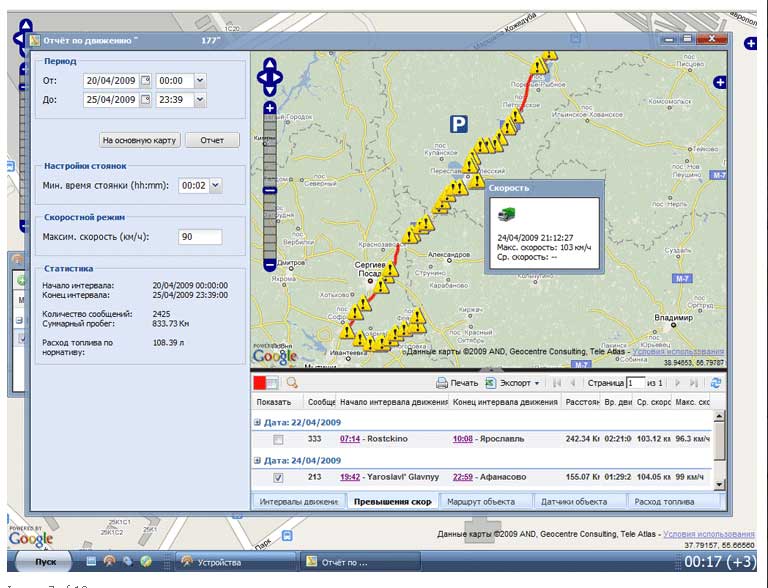The width and height of the screenshot is (768, 588).
Task: Open the minimum parking time dropdown
Action: click(x=215, y=185)
